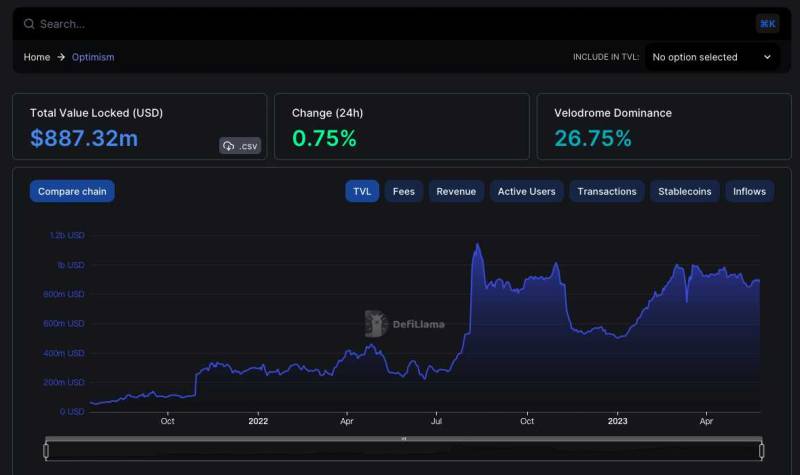Image resolution: width=800 pixels, height=475 pixels.
Task: Open the Include in TVL dropdown
Action: click(712, 57)
